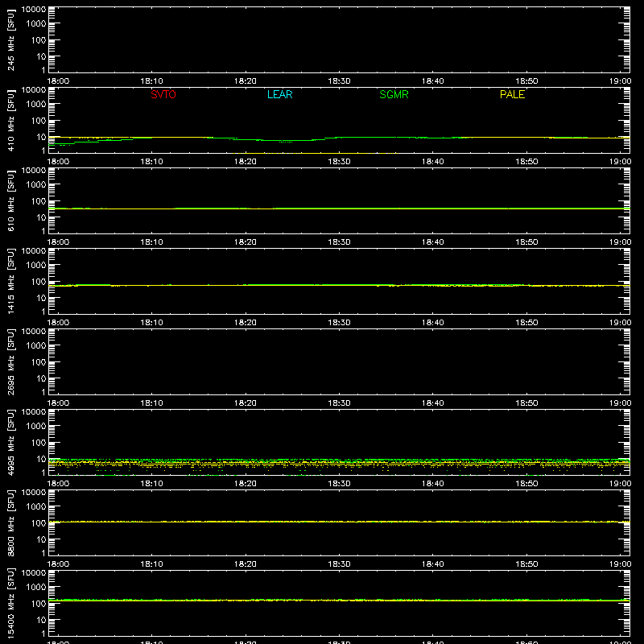Click the 1000 tick label of 15400 MHz panel
Image resolution: width=644 pixels, height=644 pixels.
pos(36,587)
